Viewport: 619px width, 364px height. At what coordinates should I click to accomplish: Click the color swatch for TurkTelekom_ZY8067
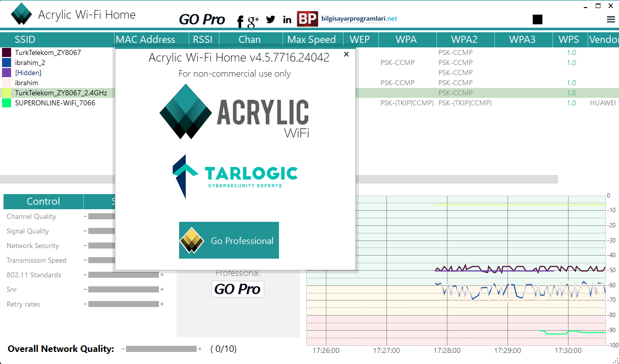coord(7,52)
